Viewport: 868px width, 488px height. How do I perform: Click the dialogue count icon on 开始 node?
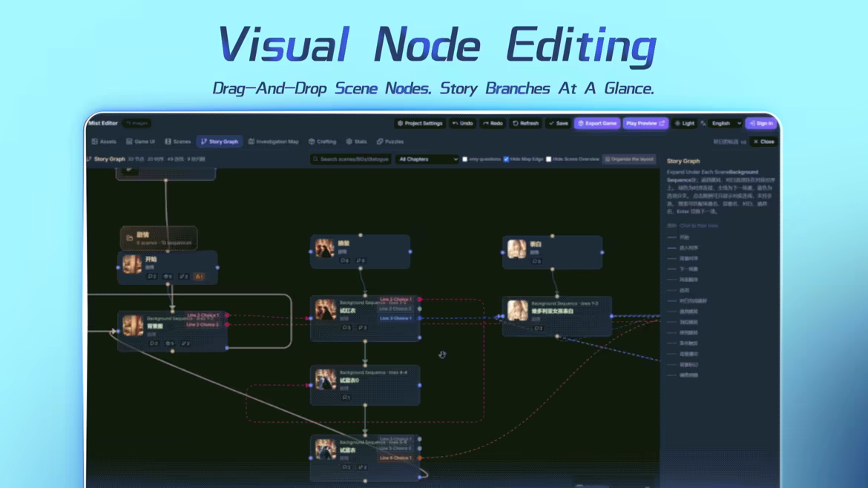(x=151, y=276)
